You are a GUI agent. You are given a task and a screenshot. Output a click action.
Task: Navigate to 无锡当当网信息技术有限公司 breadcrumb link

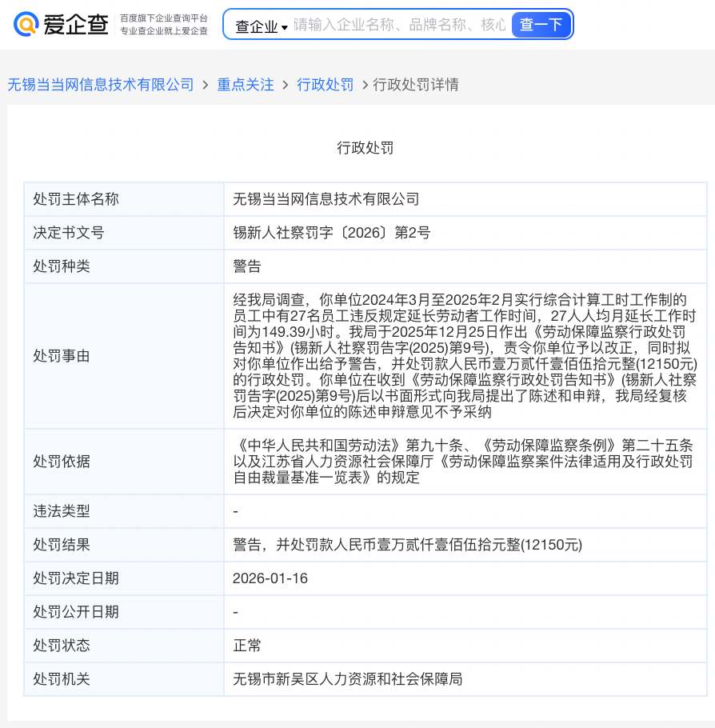99,84
